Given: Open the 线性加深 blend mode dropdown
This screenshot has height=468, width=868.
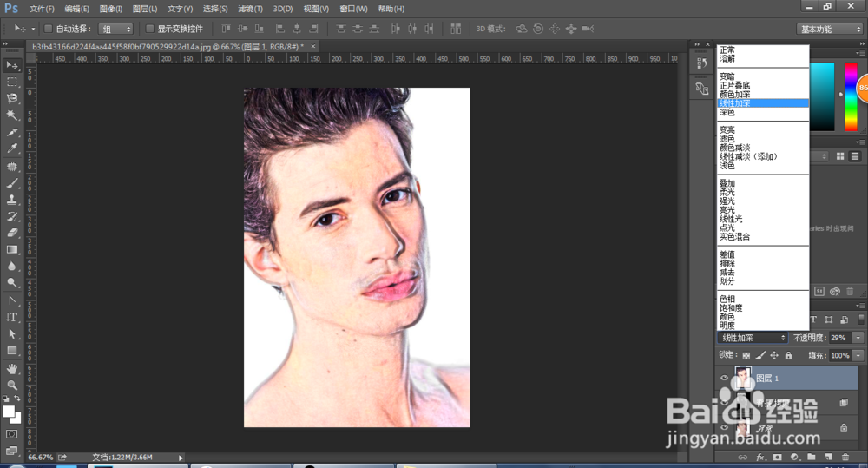Looking at the screenshot, I should [x=753, y=337].
